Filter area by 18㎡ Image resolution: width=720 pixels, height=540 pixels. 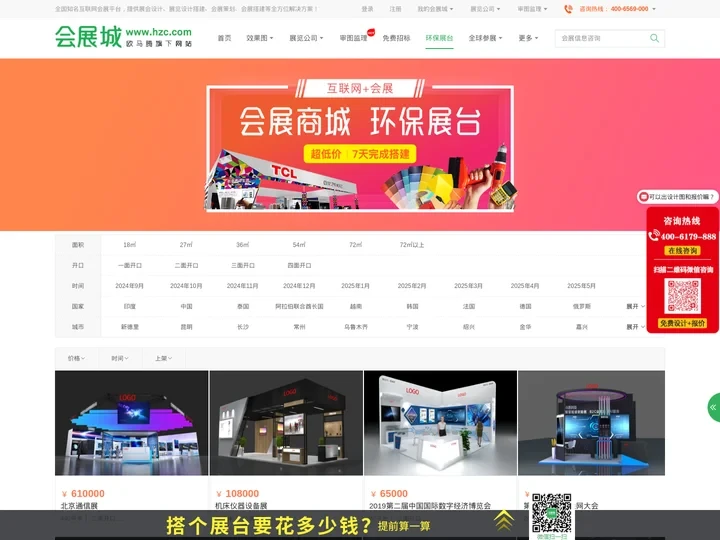[x=129, y=245]
